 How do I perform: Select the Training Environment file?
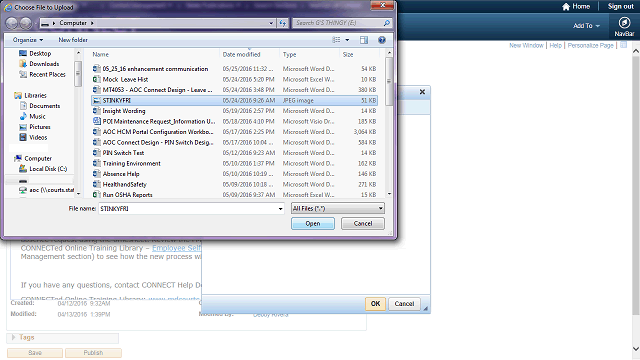(234, 164)
